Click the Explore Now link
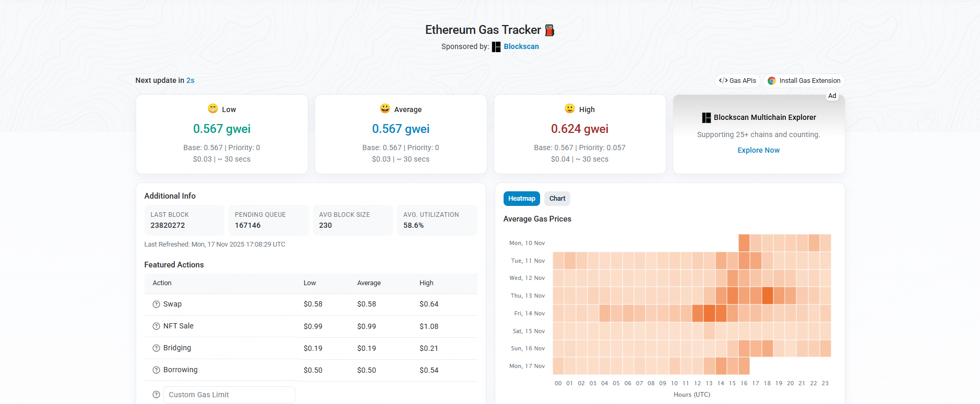 (758, 150)
